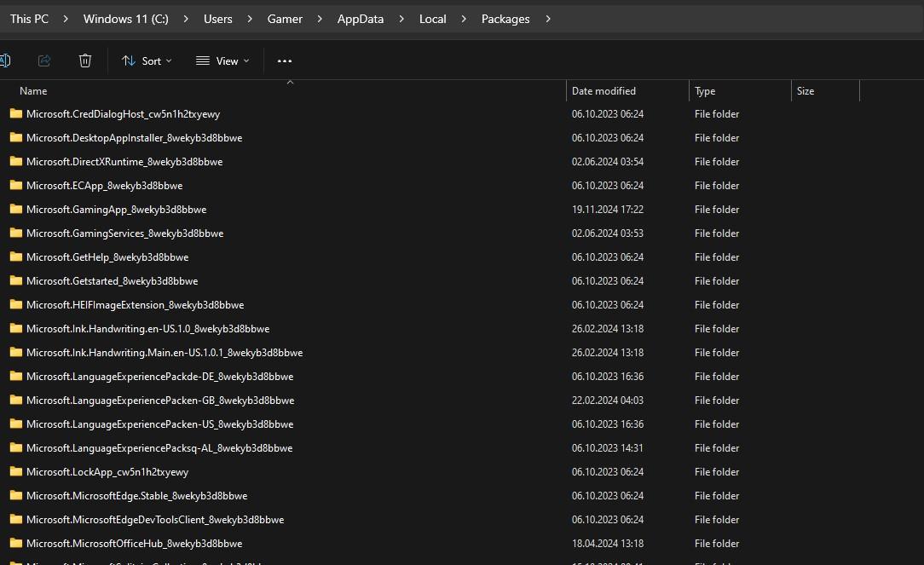Open the See more three-dots menu
Screen dimensions: 924x565
click(x=285, y=61)
